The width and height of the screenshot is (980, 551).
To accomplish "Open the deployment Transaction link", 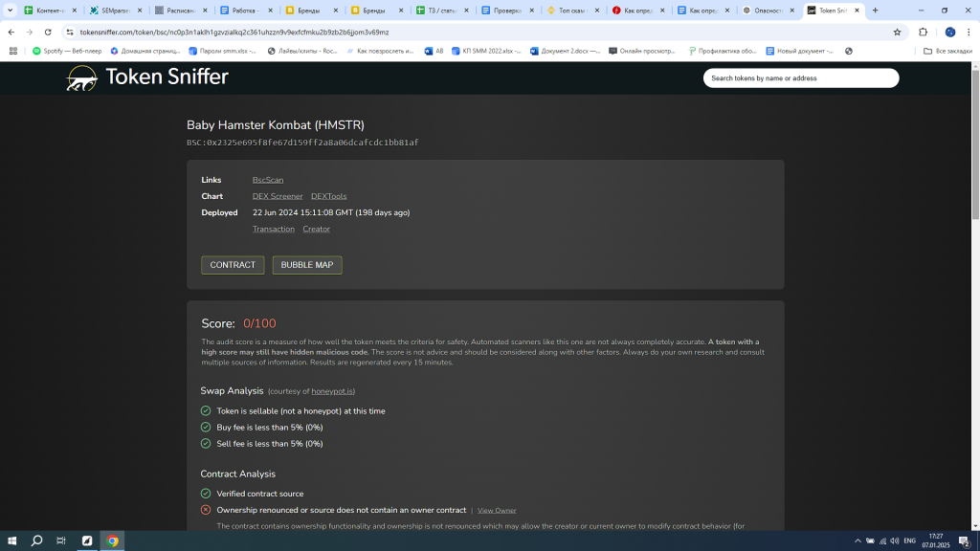I will (x=273, y=229).
